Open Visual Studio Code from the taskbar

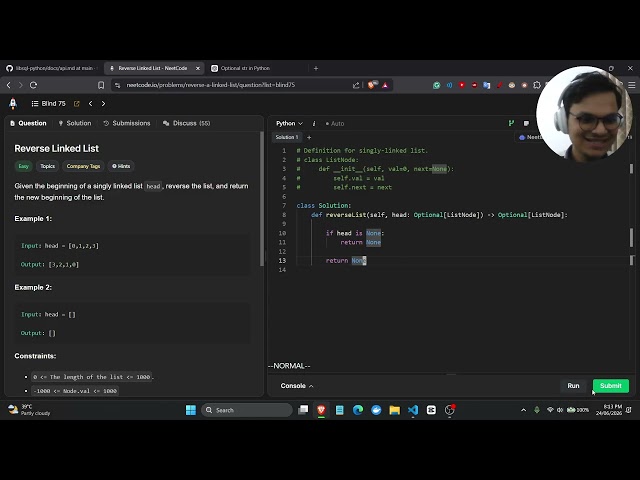[x=413, y=410]
